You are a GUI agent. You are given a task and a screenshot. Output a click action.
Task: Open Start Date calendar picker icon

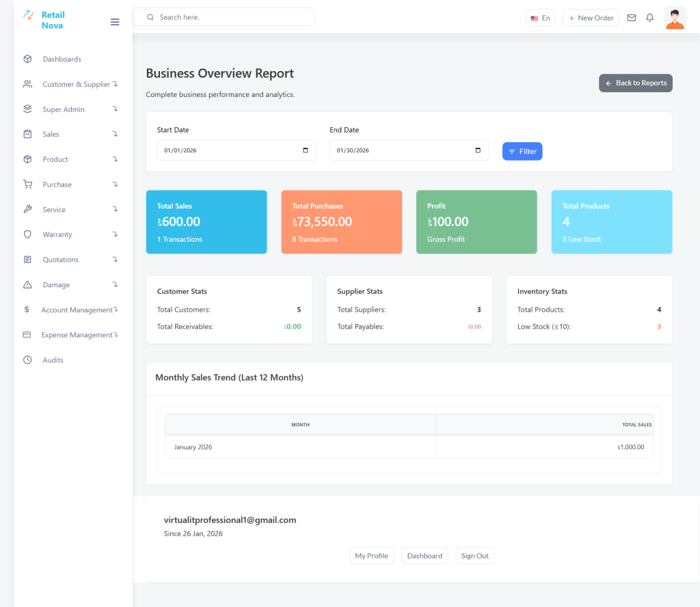[305, 150]
